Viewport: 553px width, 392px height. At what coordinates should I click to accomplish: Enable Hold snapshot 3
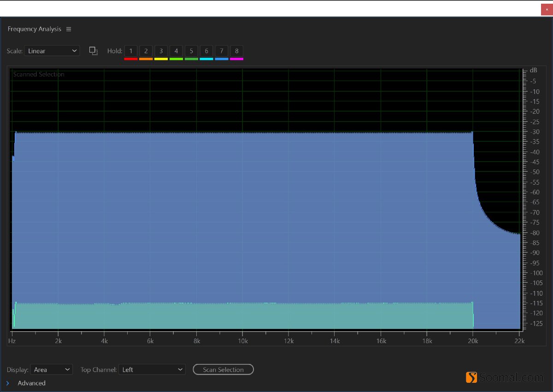pos(161,51)
